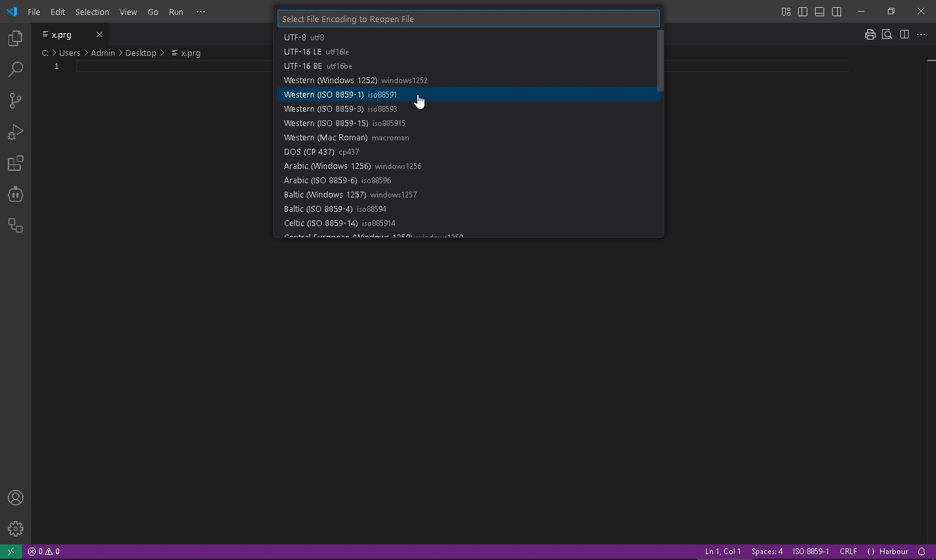Open the Source Control view

16,101
